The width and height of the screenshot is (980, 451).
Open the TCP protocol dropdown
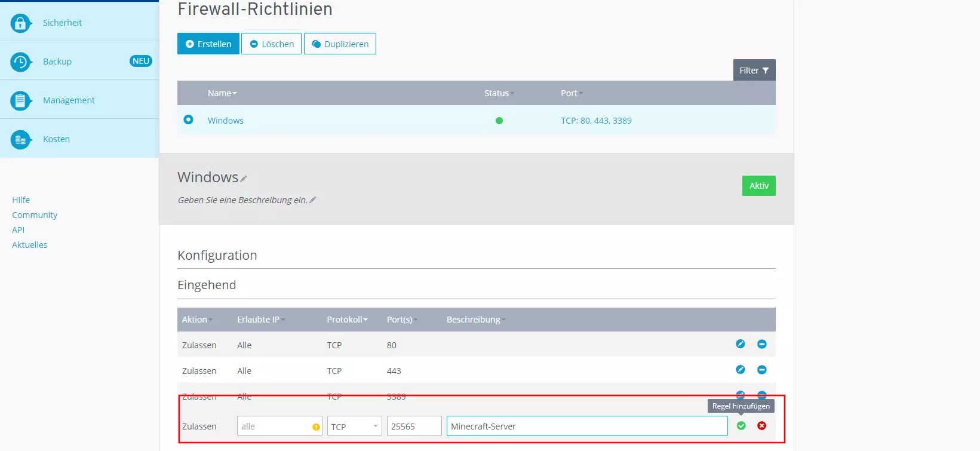pos(354,427)
